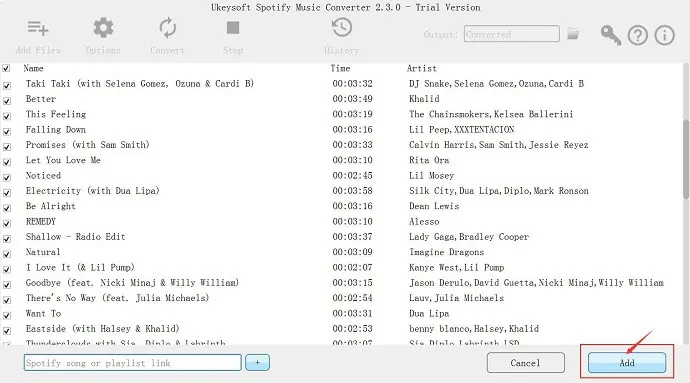Click artist Alesso

424,221
